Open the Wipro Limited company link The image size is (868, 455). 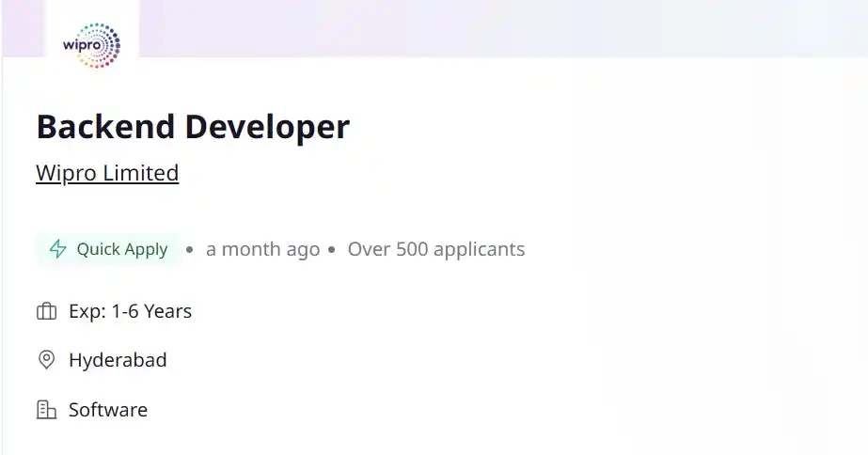pos(107,173)
